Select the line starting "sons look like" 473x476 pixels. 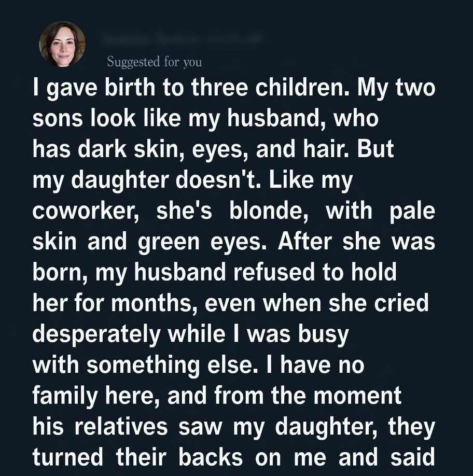pos(205,120)
